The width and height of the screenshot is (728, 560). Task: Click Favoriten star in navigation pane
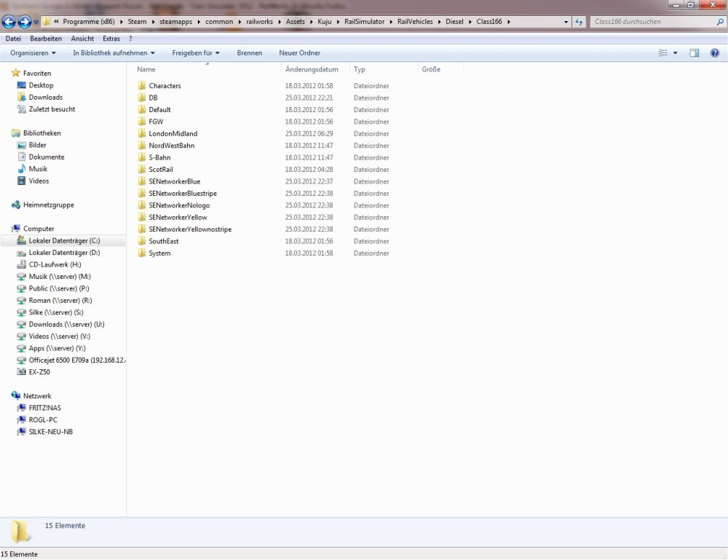pos(16,73)
